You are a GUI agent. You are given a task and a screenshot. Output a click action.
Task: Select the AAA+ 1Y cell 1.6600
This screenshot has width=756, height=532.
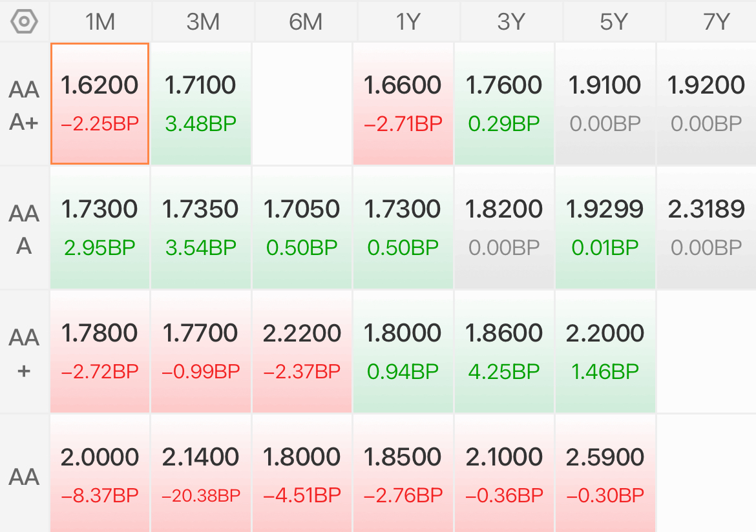tap(403, 103)
